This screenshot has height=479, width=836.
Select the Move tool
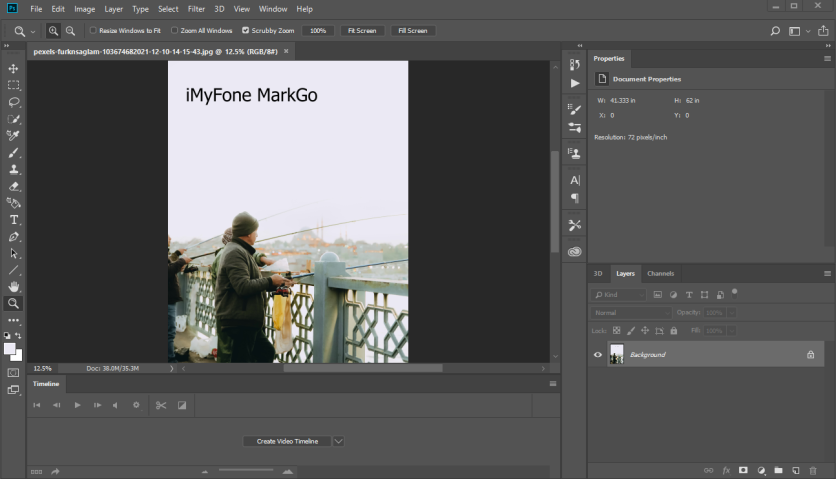click(x=13, y=68)
